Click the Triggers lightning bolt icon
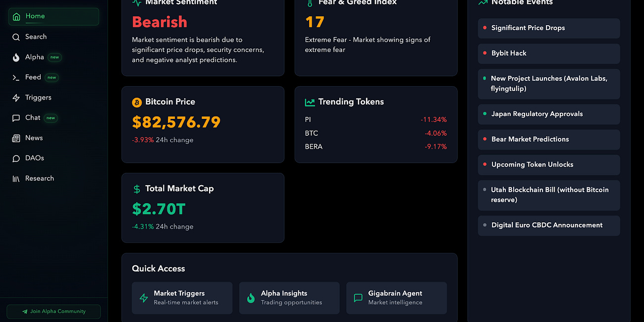 (x=15, y=97)
